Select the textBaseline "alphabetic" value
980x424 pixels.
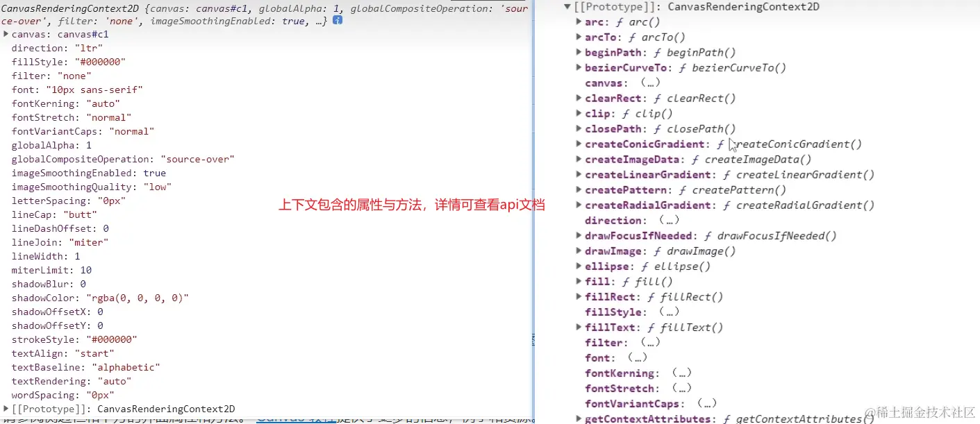click(126, 367)
